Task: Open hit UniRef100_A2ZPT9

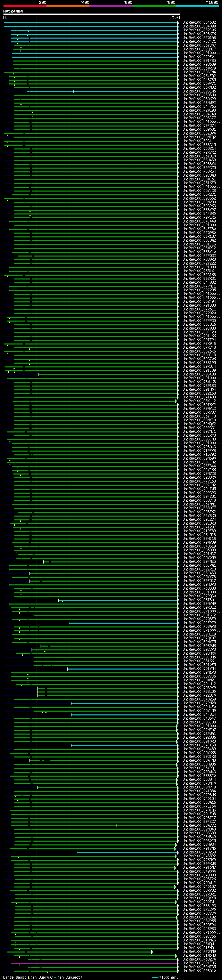Action: [199, 623]
